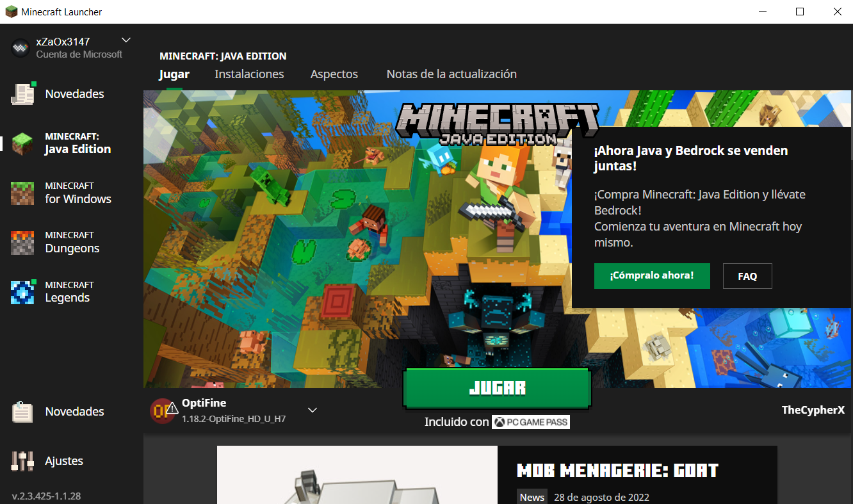Switch to the Aspectos tab
This screenshot has height=504, width=853.
[334, 74]
